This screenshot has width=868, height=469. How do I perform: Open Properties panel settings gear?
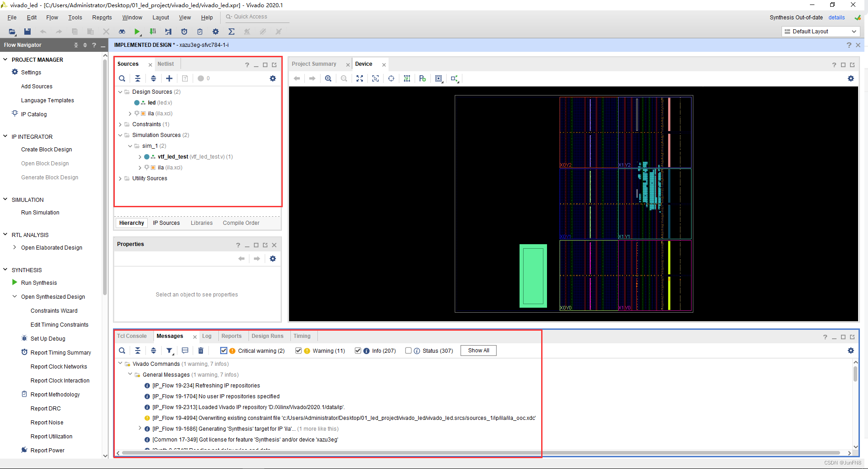tap(273, 259)
